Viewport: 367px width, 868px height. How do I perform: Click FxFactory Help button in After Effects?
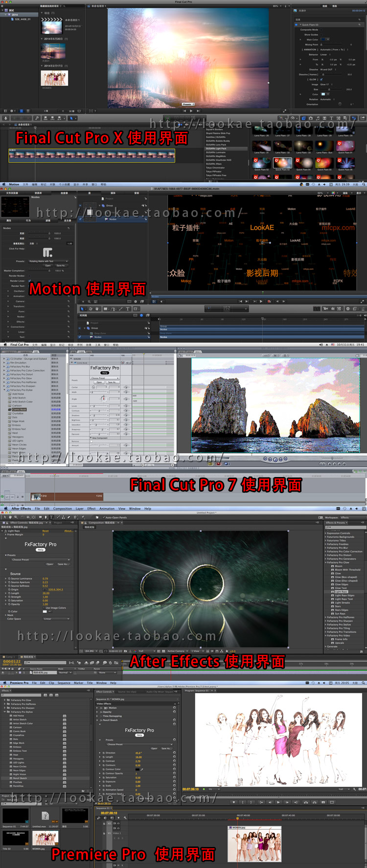point(41,550)
